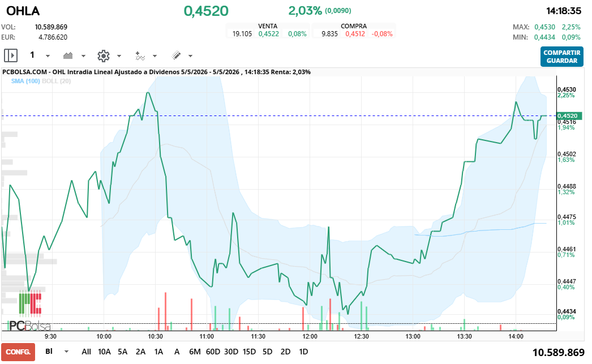Click the PCBolsa candlestick logo
This screenshot has height=364, width=592.
pos(30,303)
